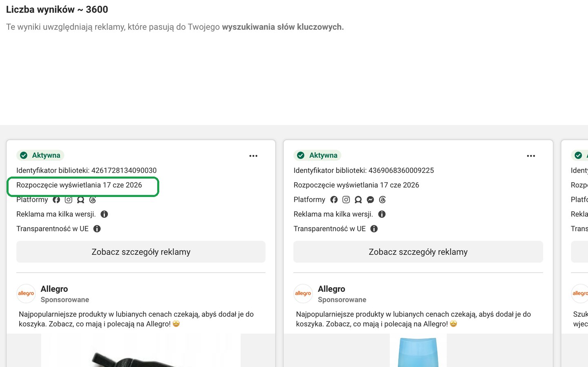Click 'Sponsorowane' label in first ad
The width and height of the screenshot is (588, 367).
coord(65,300)
